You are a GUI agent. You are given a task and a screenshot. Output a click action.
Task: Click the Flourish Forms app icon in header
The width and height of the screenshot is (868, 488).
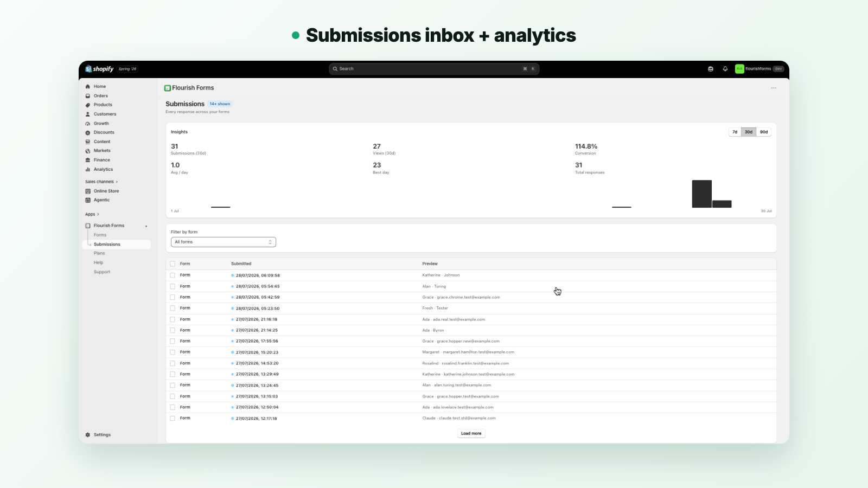168,88
